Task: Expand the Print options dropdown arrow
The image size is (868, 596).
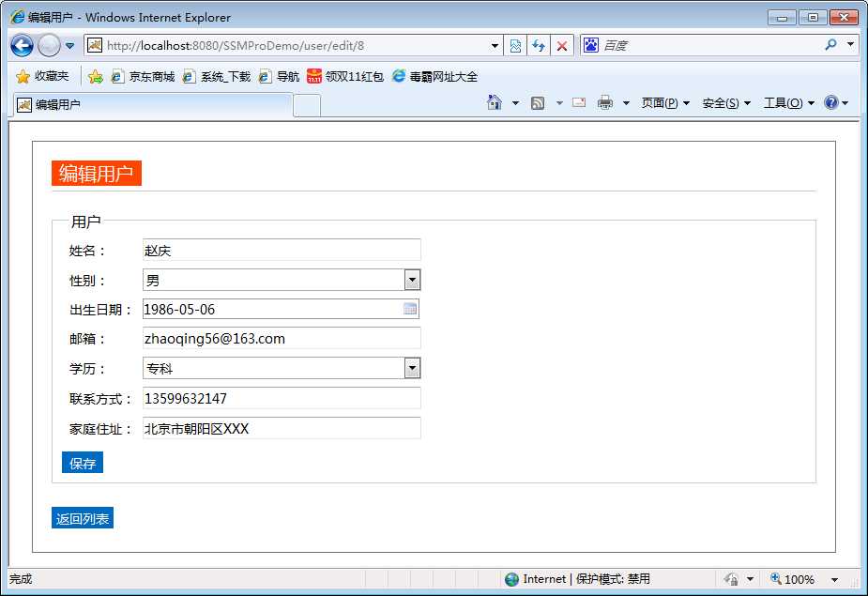Action: (626, 103)
